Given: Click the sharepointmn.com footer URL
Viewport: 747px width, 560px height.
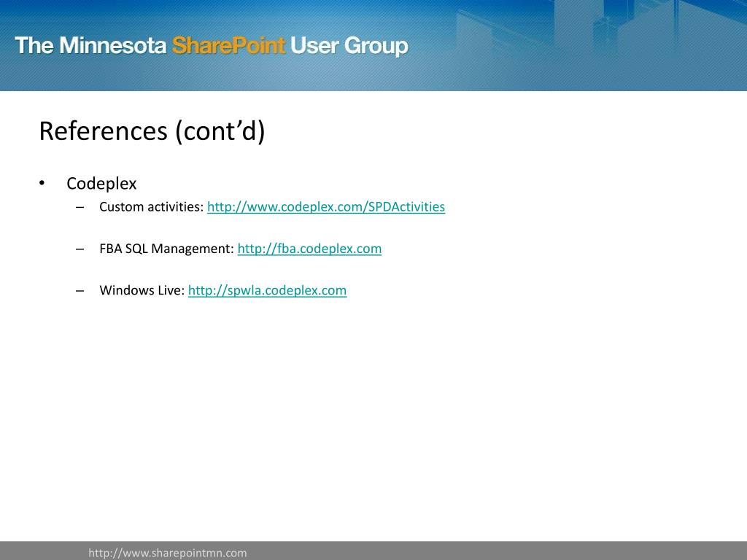Looking at the screenshot, I should point(168,553).
